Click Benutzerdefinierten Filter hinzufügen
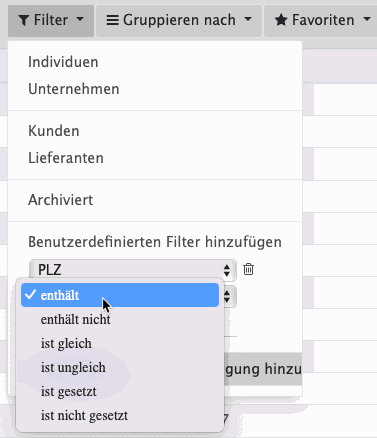The height and width of the screenshot is (438, 377). [x=155, y=242]
